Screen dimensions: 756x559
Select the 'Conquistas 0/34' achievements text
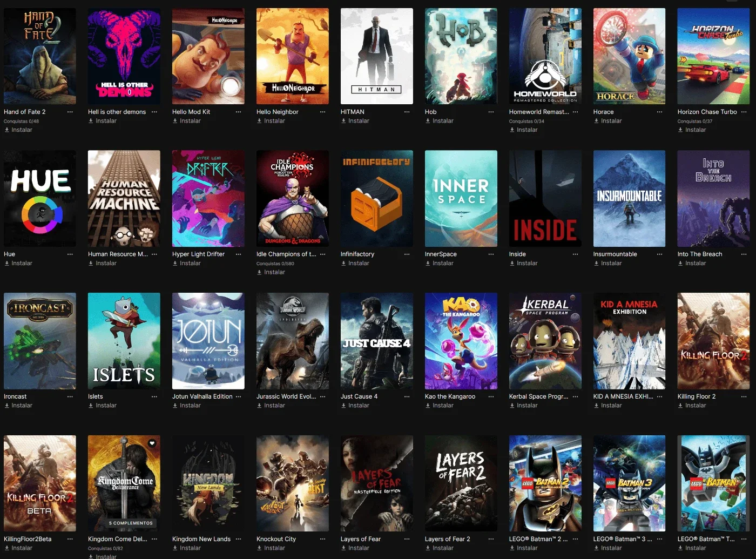526,121
